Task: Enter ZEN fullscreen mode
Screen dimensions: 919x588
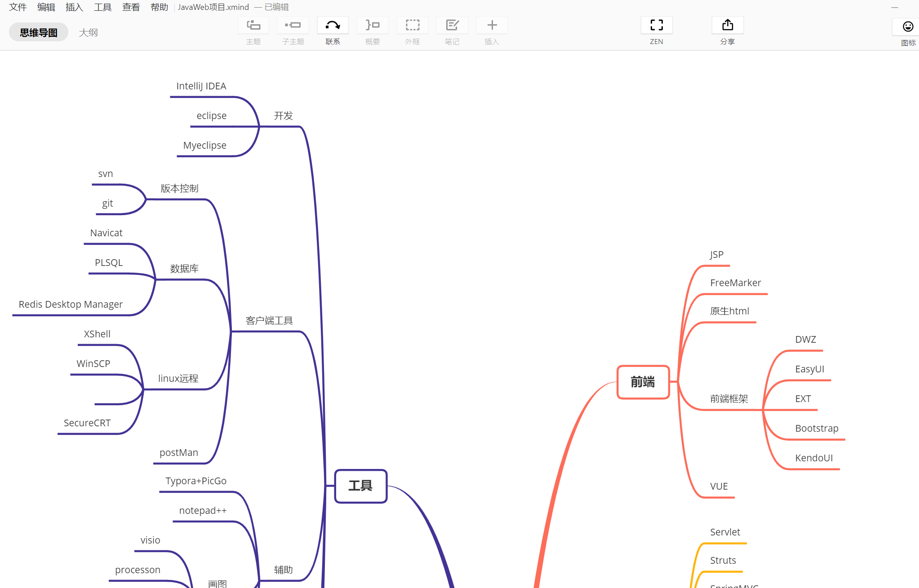Action: [657, 26]
